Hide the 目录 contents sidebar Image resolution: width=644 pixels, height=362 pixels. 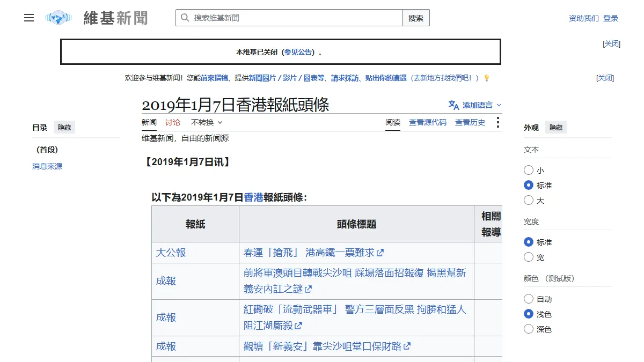64,128
